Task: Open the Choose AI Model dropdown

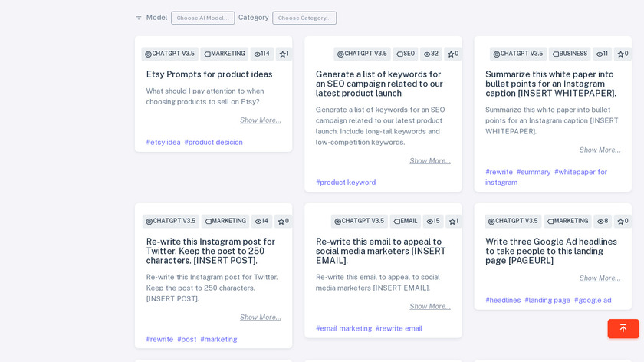Action: point(202,18)
